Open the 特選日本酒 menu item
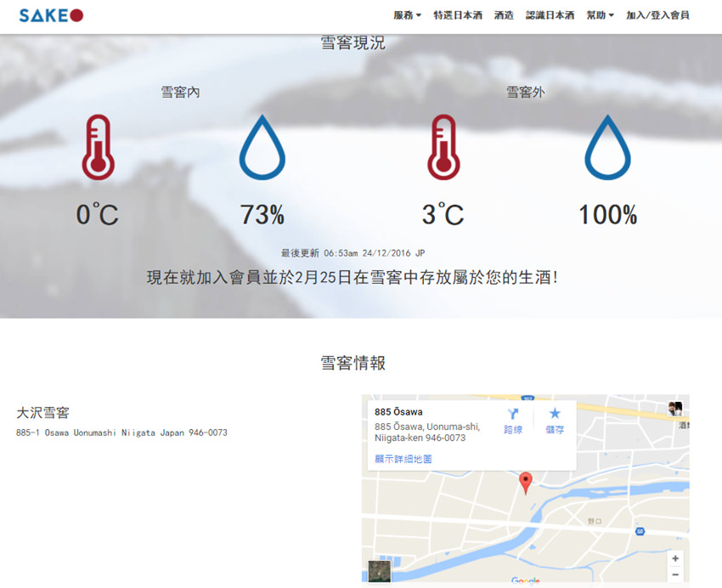 [x=457, y=15]
